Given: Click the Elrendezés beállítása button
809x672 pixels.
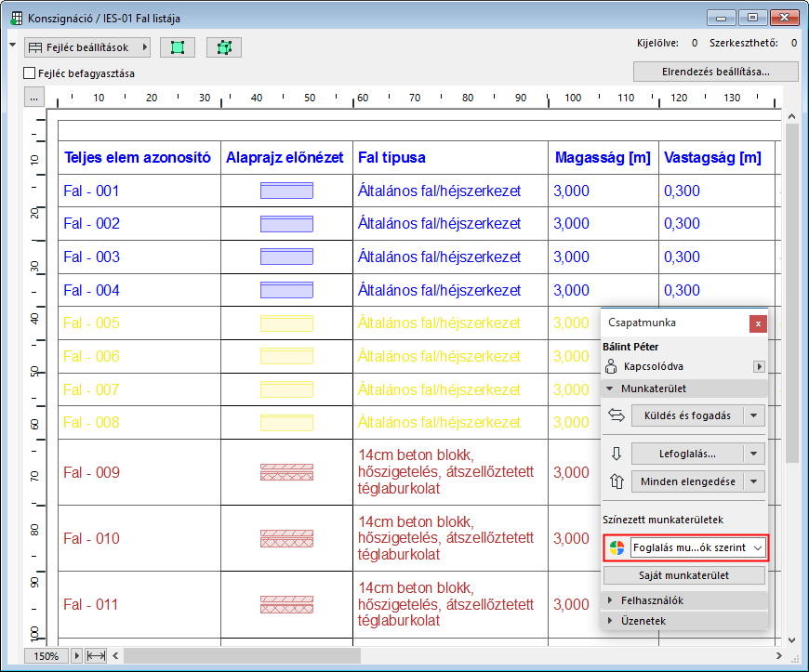Looking at the screenshot, I should [x=714, y=72].
